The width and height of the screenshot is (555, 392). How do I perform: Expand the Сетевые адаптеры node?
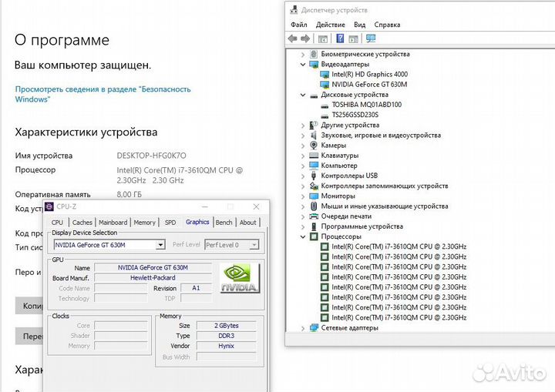303,328
